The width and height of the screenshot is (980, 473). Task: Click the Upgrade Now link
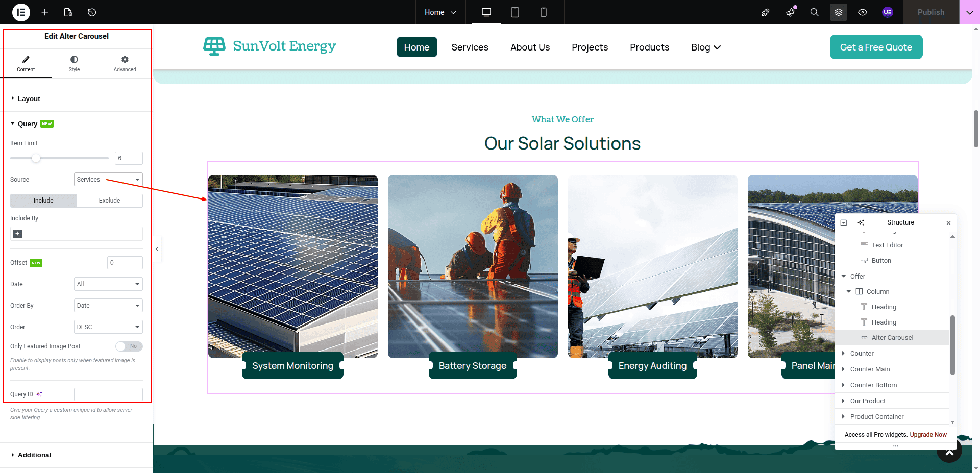928,435
